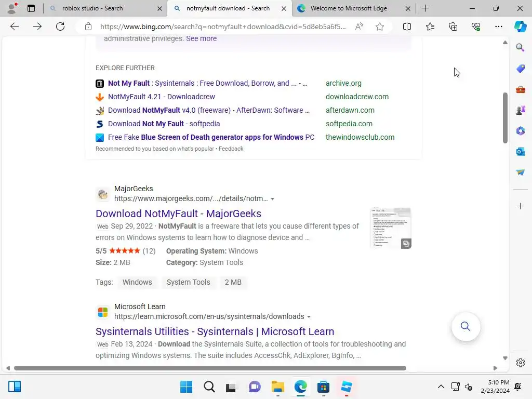Open the sidebar Games icon

520,110
